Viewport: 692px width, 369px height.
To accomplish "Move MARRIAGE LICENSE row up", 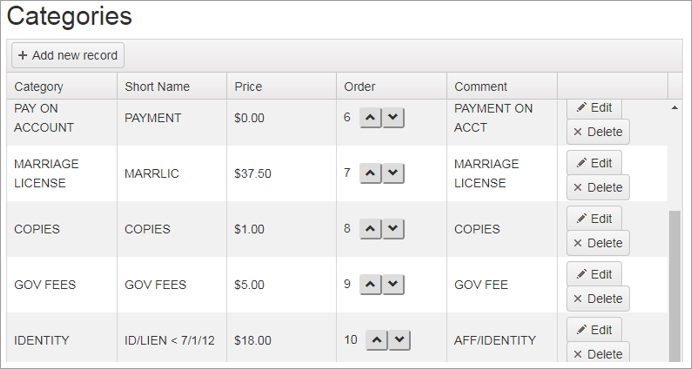I will 371,173.
